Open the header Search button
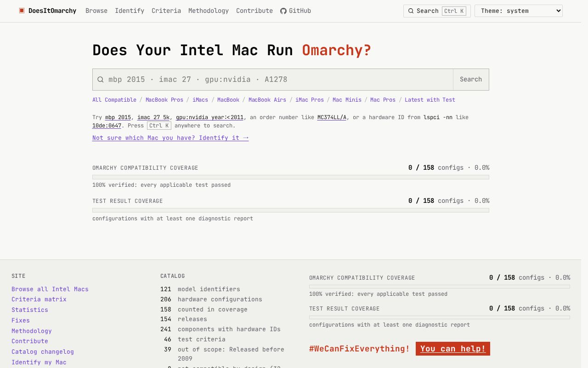The image size is (588, 368). point(437,11)
